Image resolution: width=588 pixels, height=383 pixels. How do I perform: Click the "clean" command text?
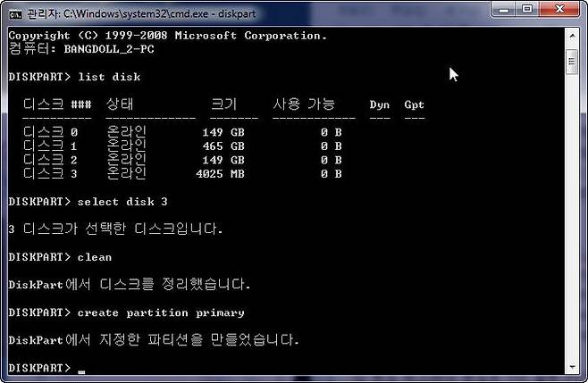tap(95, 257)
